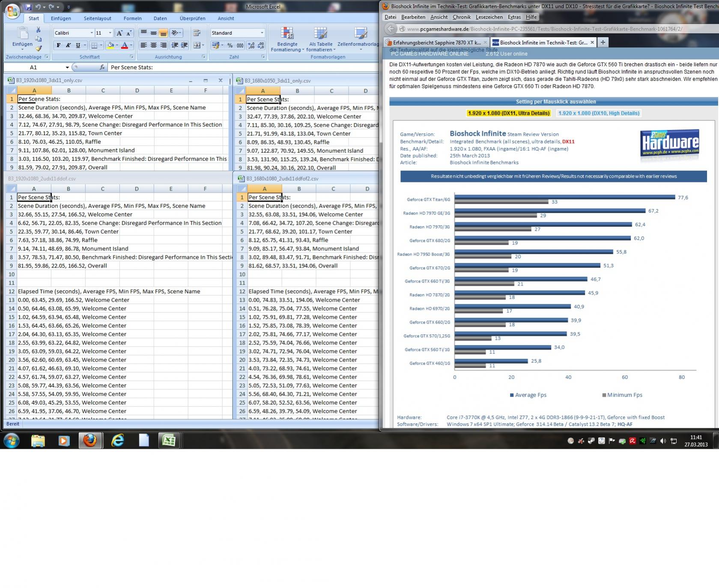Click the taskbar volume speaker icon
Screen dimensions: 719x588
coord(663,441)
